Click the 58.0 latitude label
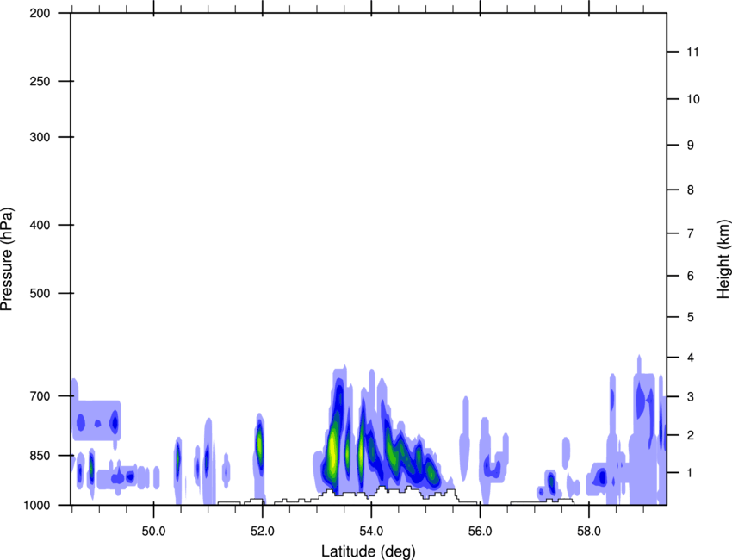The height and width of the screenshot is (560, 732). pyautogui.click(x=589, y=532)
